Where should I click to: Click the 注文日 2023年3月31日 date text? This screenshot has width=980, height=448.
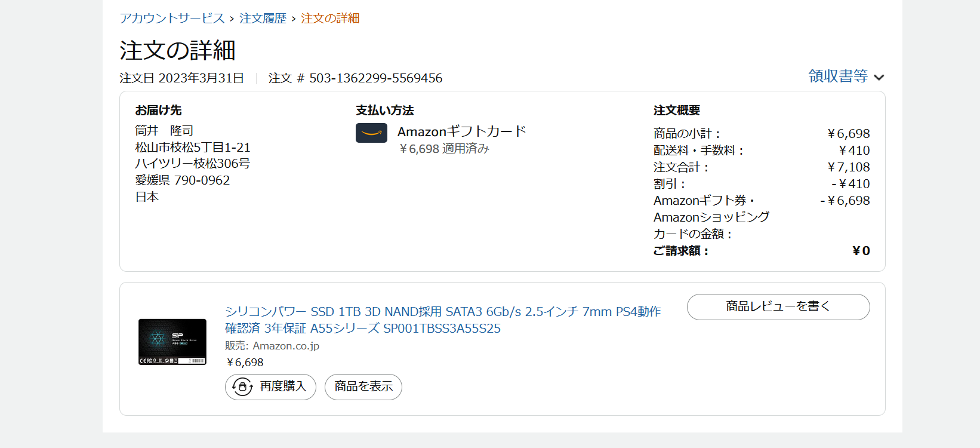click(181, 78)
